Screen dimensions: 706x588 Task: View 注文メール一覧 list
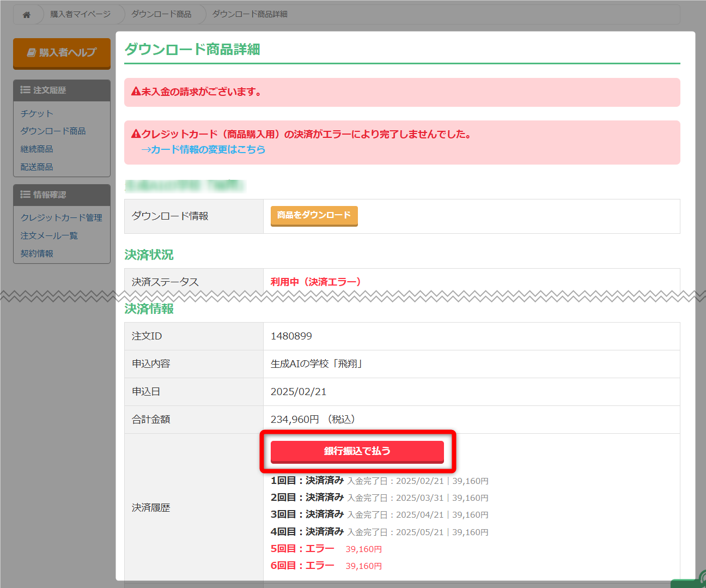click(x=49, y=235)
